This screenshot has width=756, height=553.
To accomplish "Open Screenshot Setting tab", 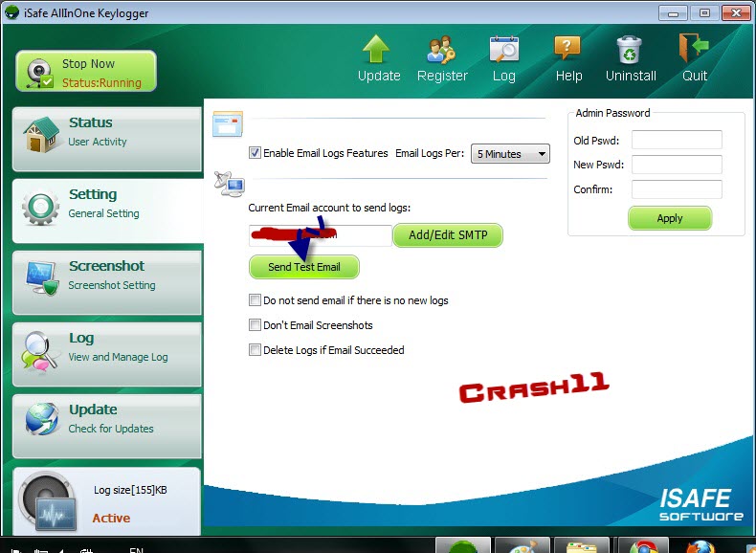I will pyautogui.click(x=107, y=282).
